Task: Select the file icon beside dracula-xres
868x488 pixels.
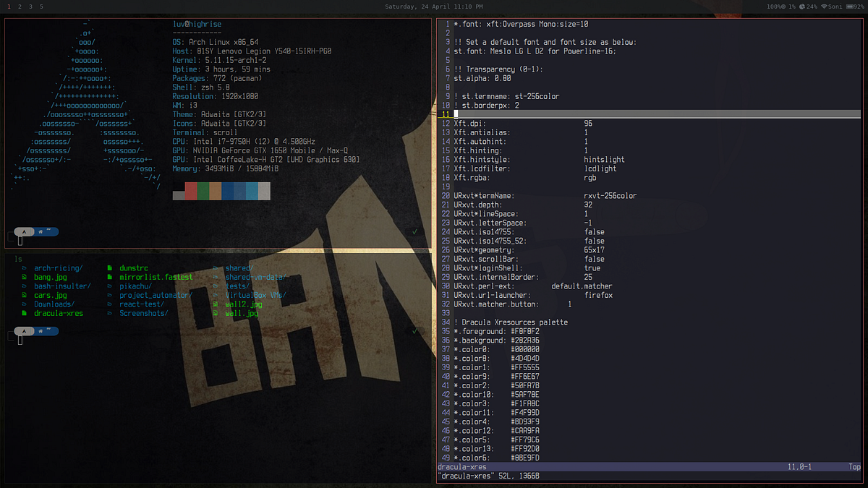Action: (24, 313)
